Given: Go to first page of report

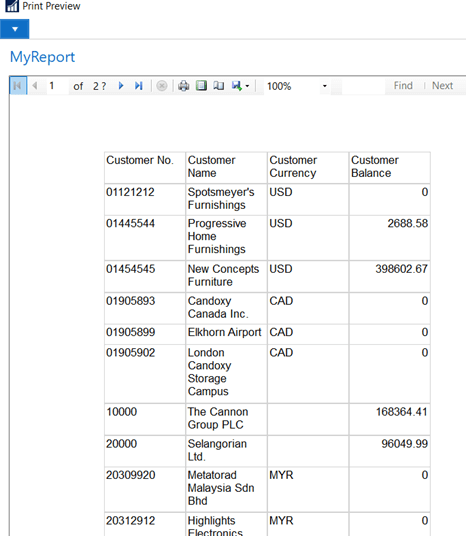Looking at the screenshot, I should (18, 85).
